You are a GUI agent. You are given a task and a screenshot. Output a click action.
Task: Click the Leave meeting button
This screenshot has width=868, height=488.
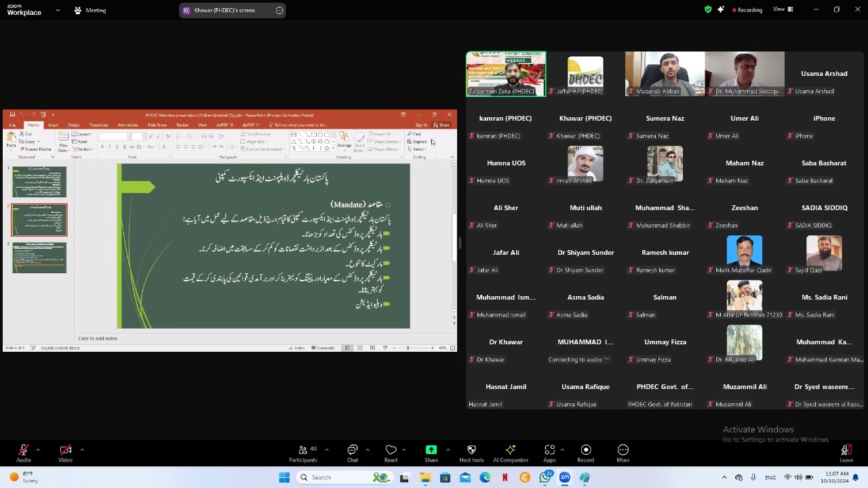846,453
